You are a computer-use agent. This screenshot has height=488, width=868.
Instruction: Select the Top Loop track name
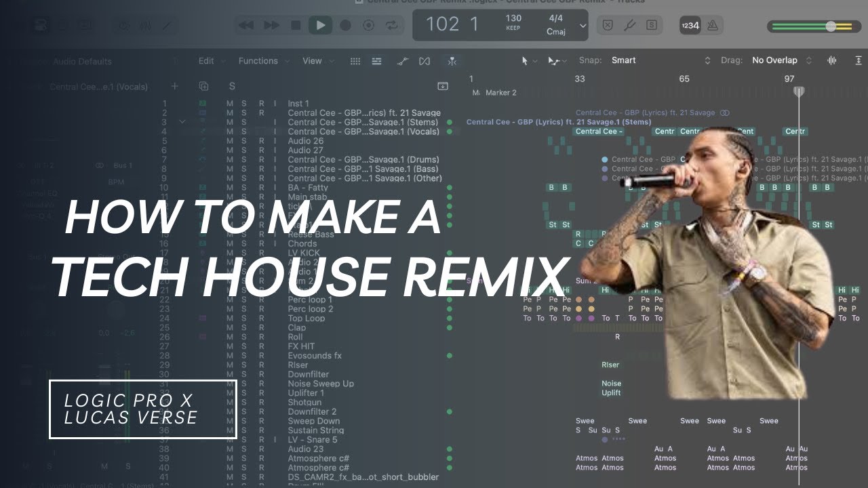[x=306, y=318]
